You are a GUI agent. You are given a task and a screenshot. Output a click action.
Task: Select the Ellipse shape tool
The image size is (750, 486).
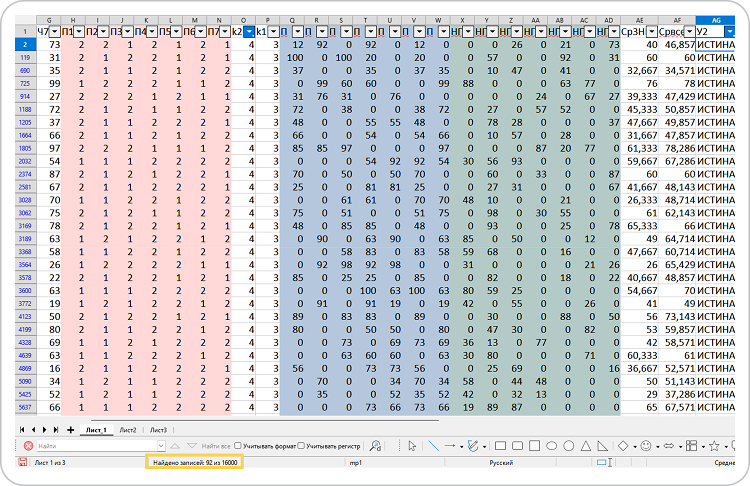(551, 446)
